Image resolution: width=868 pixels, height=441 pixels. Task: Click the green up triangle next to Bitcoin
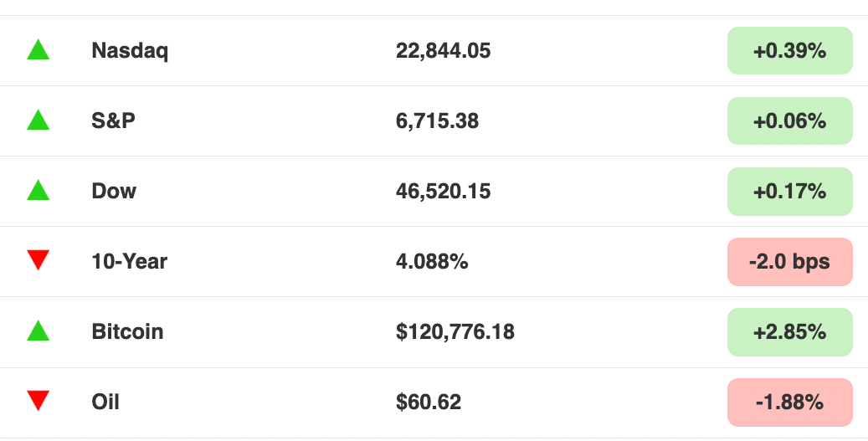(39, 331)
